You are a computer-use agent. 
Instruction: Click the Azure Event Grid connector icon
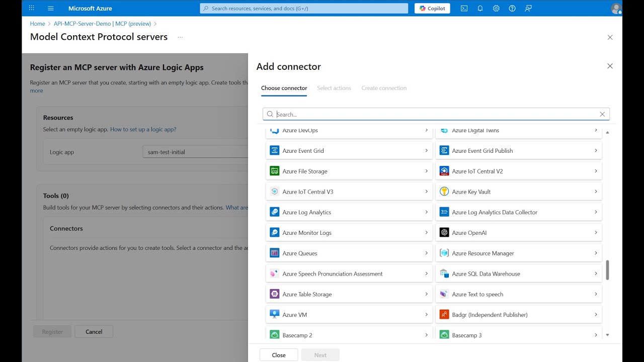[274, 150]
